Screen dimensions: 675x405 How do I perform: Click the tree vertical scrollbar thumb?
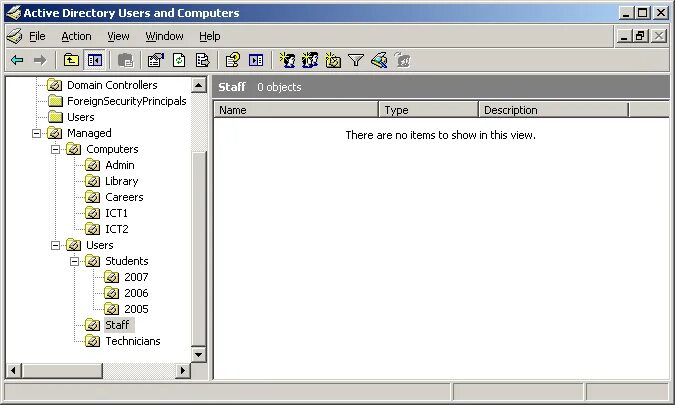click(198, 249)
